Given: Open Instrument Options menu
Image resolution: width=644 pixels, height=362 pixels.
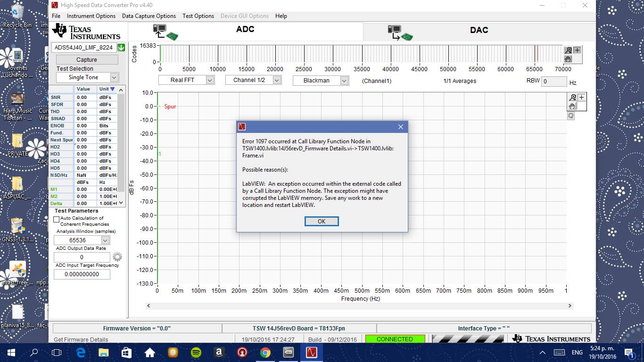Looking at the screenshot, I should pos(91,16).
